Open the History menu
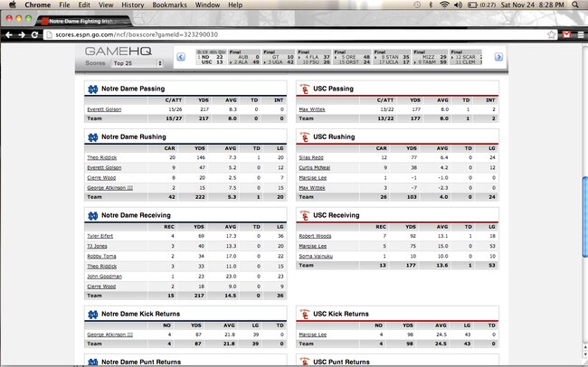Image resolution: width=588 pixels, height=367 pixels. click(x=133, y=5)
